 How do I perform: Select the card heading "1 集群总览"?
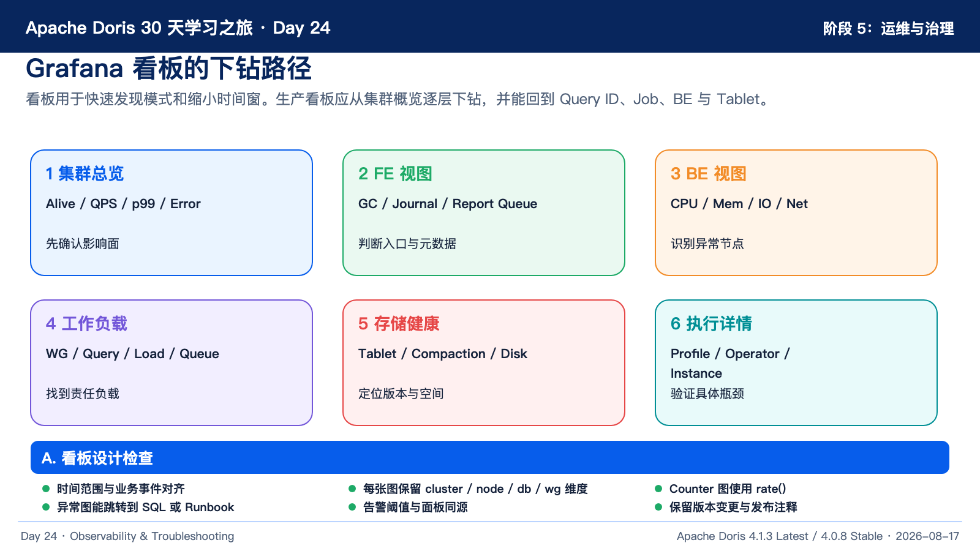tap(85, 174)
